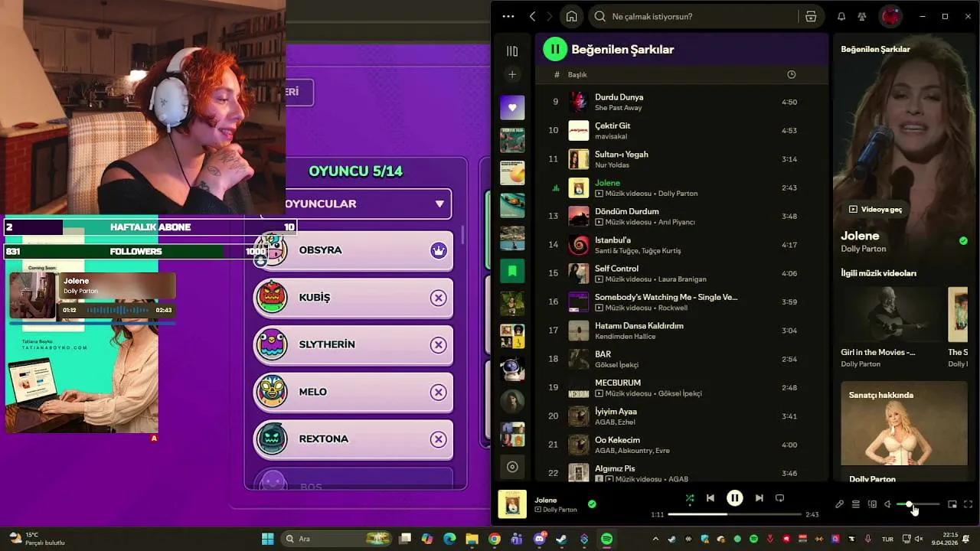
Task: Go forward with the right arrow in Spotify
Action: [550, 16]
